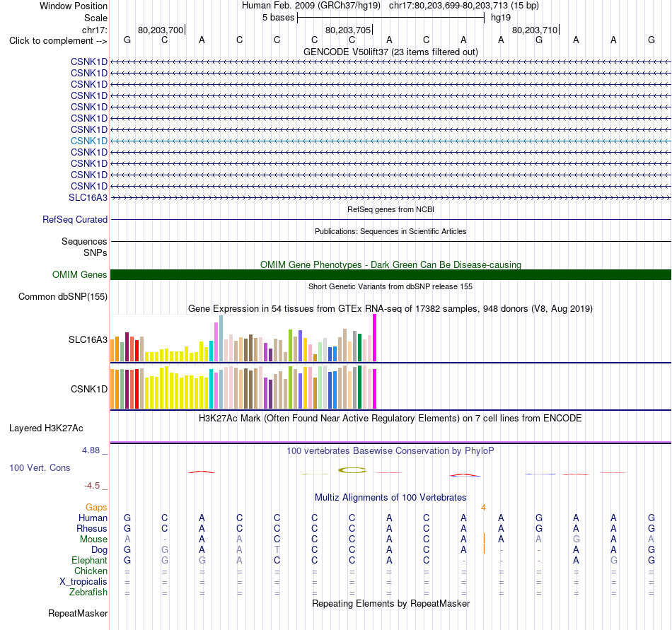Select the 'Window Position' ruler label
The image size is (672, 630).
click(74, 6)
